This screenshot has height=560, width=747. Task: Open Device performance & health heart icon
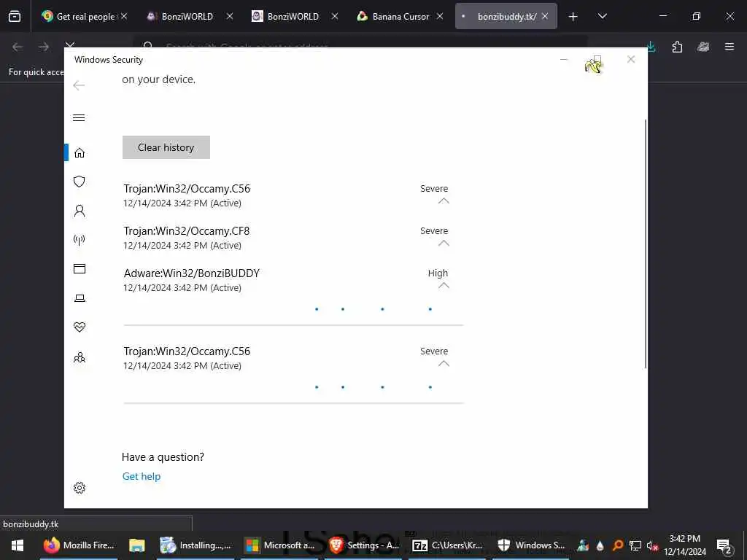coord(80,327)
